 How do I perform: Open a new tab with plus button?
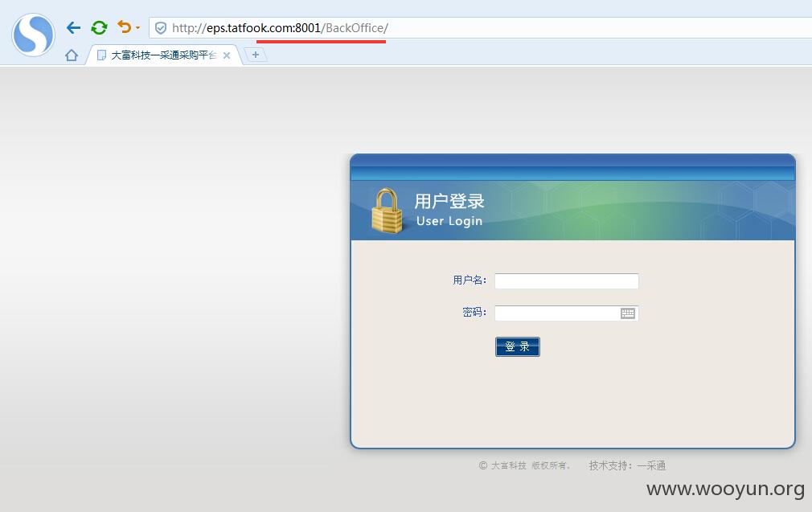click(x=256, y=55)
